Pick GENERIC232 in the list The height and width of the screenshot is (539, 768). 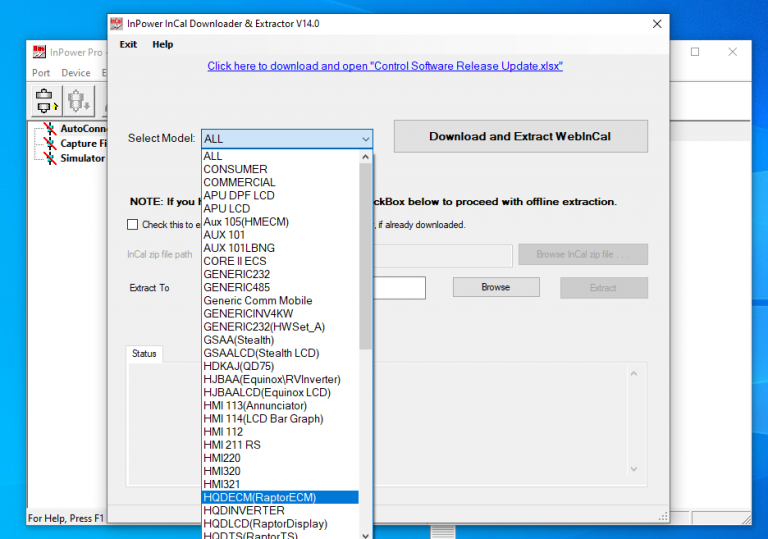[x=280, y=274]
